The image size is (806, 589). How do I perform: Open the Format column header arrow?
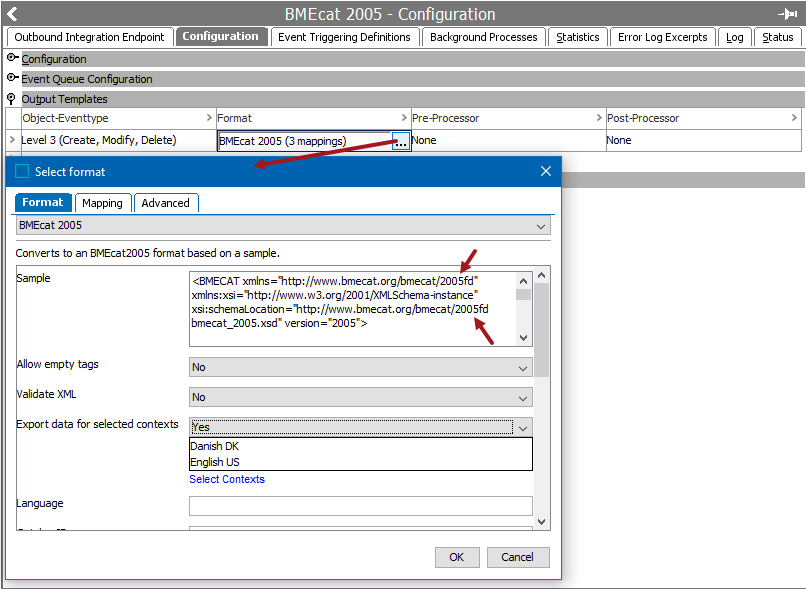pyautogui.click(x=404, y=118)
